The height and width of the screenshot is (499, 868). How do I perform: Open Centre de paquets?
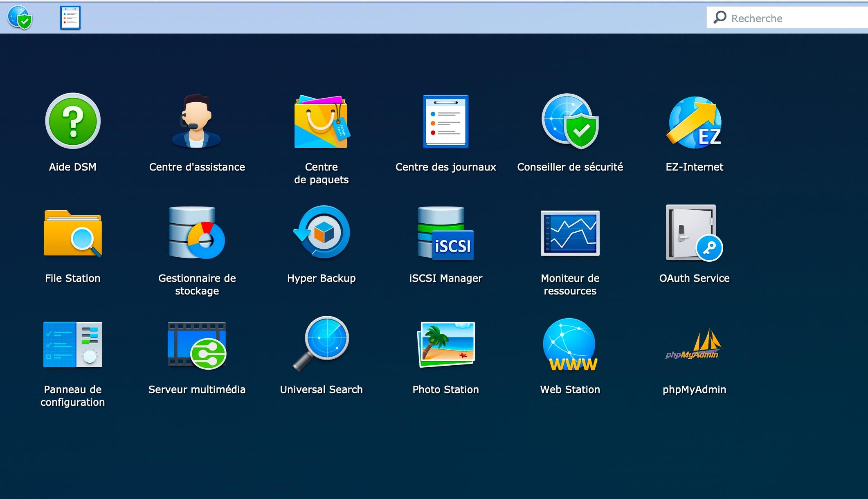[321, 121]
